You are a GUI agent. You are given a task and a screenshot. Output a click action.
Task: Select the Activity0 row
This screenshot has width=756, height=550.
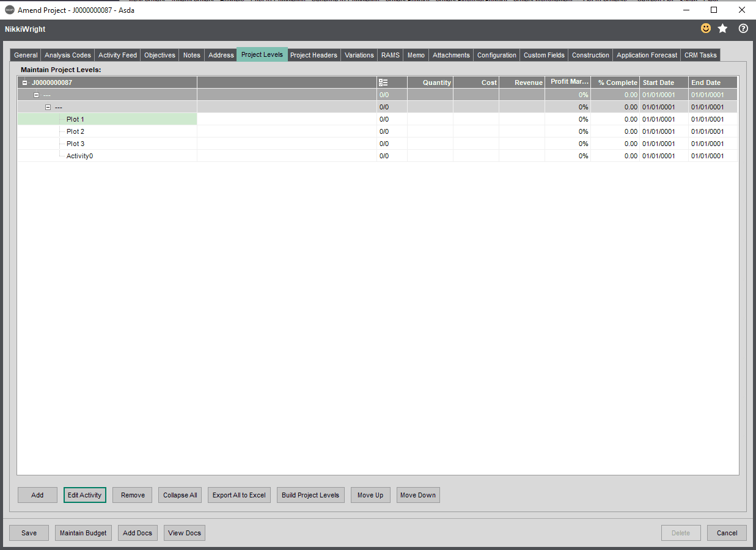point(377,156)
